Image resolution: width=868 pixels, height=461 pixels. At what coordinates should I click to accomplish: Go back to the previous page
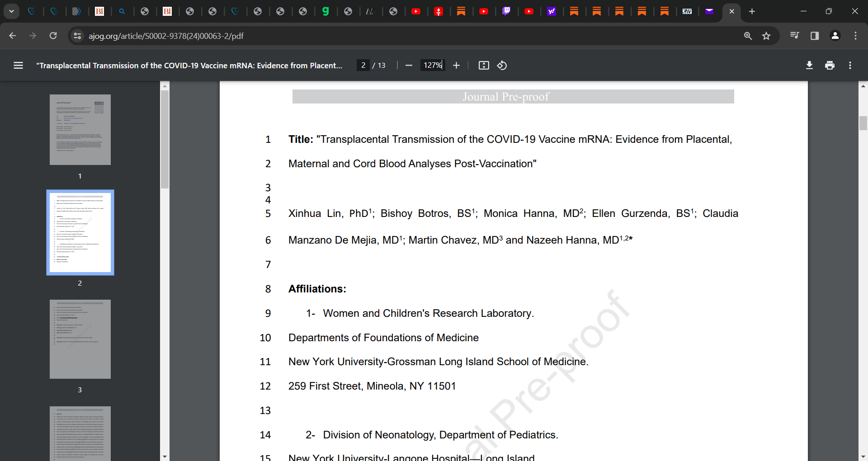point(13,36)
